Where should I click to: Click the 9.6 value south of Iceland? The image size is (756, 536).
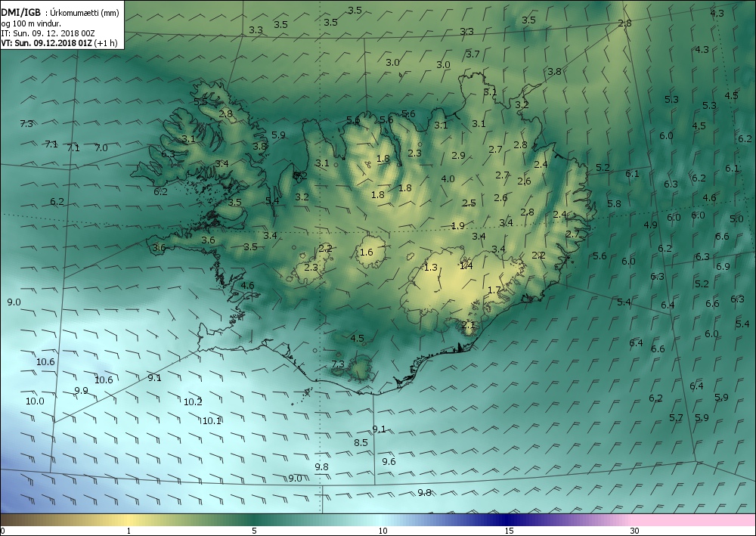pos(389,461)
